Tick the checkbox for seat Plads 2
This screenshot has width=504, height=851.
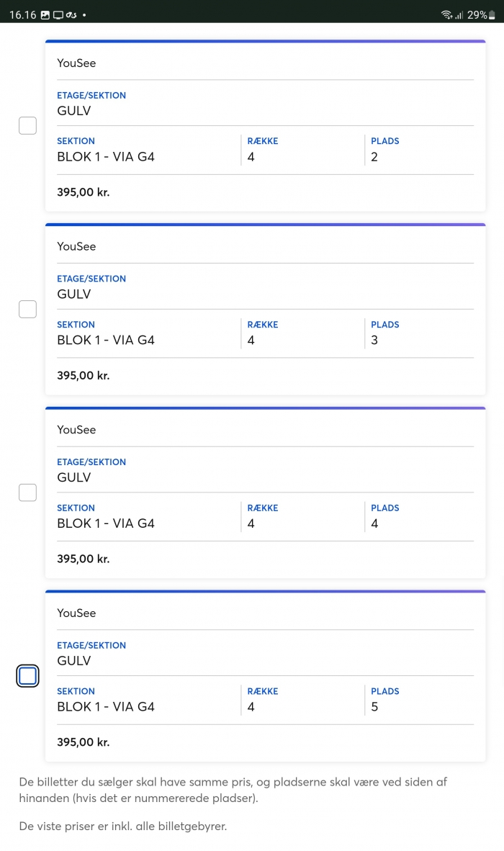[x=27, y=125]
